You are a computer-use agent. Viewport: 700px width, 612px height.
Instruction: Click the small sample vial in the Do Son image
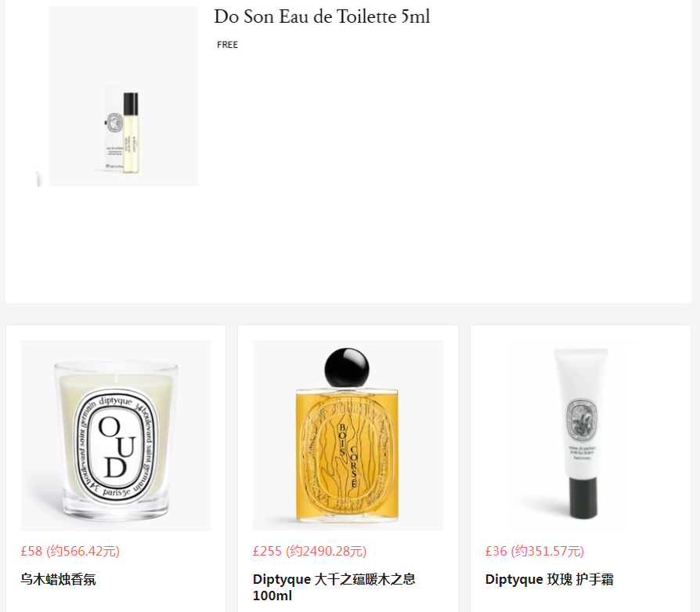point(131,132)
